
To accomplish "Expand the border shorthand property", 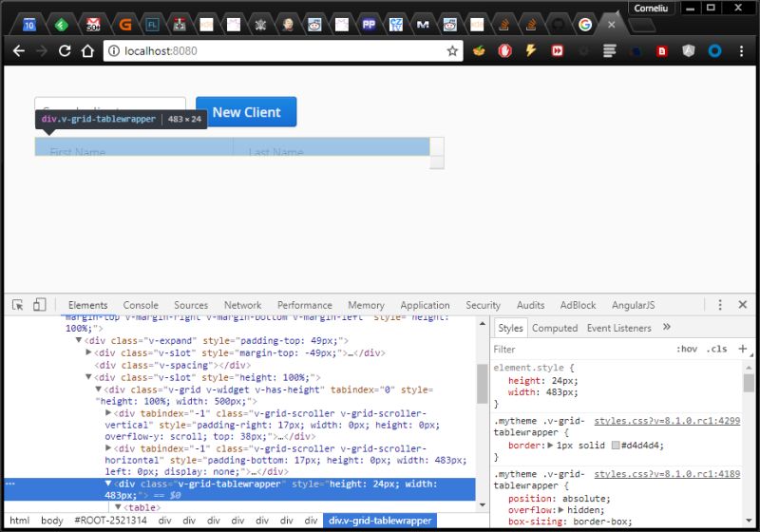I will (550, 446).
